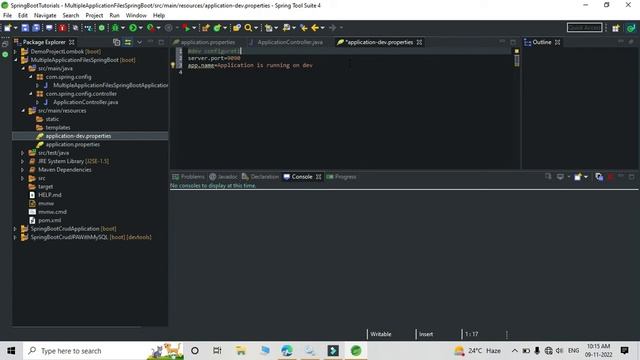The image size is (640, 360).
Task: Switch to application.properties editor tab
Action: [204, 42]
